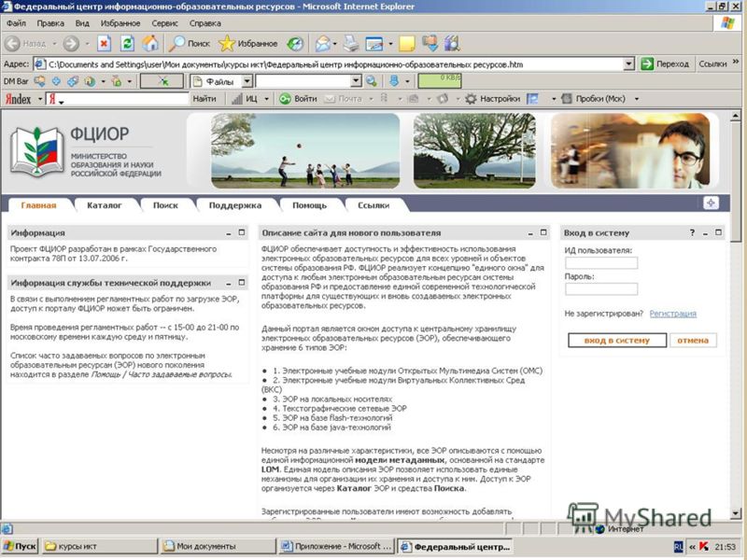Open the Windows Пуск start button

[20, 546]
